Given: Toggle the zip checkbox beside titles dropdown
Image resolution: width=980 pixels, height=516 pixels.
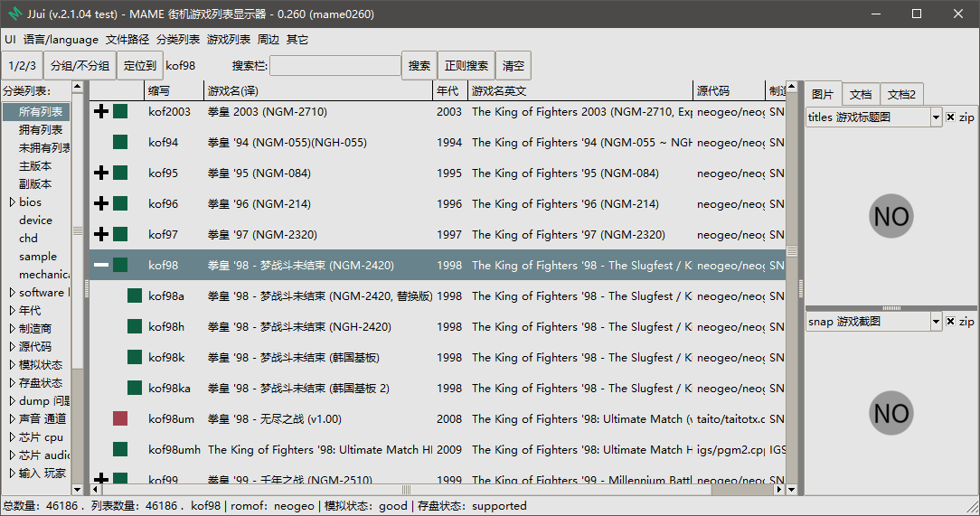Looking at the screenshot, I should pos(950,117).
